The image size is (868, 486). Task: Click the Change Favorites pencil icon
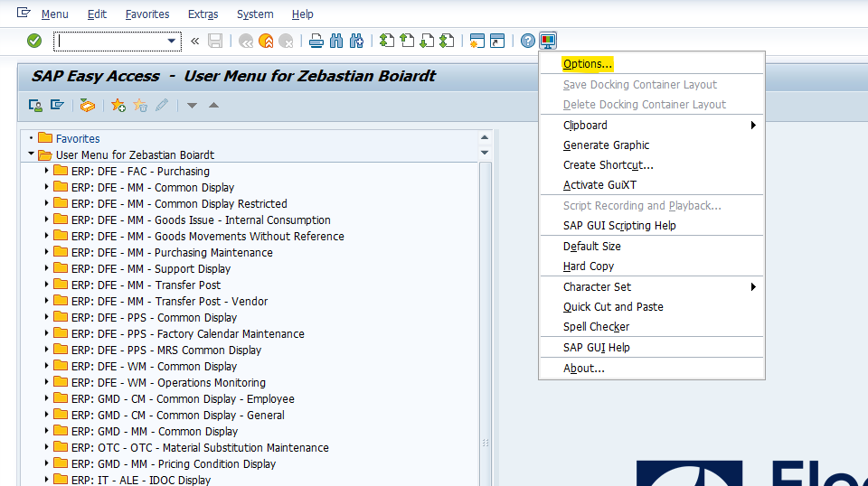tap(162, 105)
